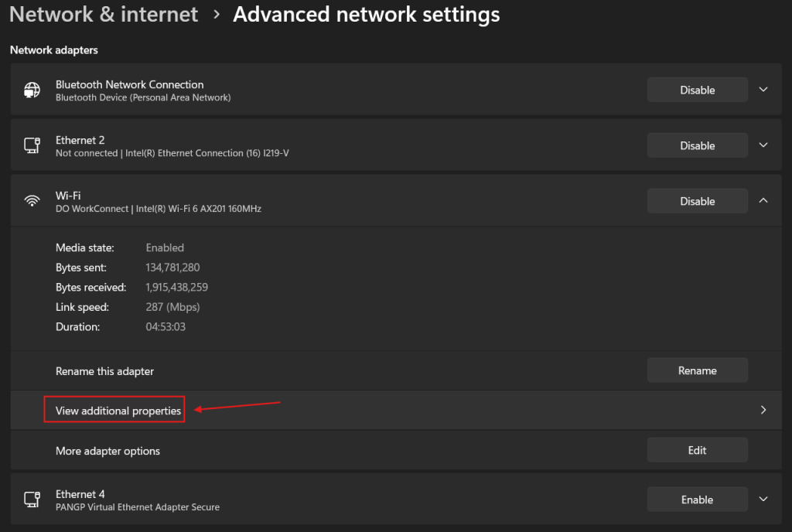Expand the Ethernet 4 adapter details

tap(763, 499)
